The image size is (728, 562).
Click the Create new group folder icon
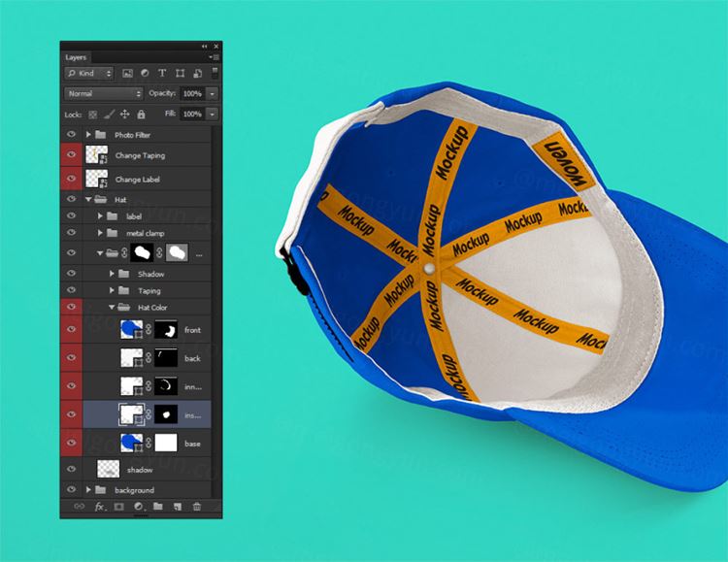158,507
